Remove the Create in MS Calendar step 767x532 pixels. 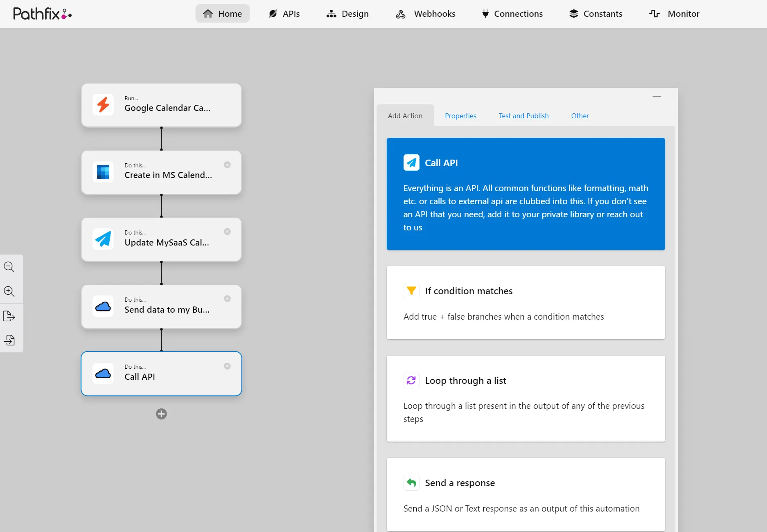tap(227, 165)
